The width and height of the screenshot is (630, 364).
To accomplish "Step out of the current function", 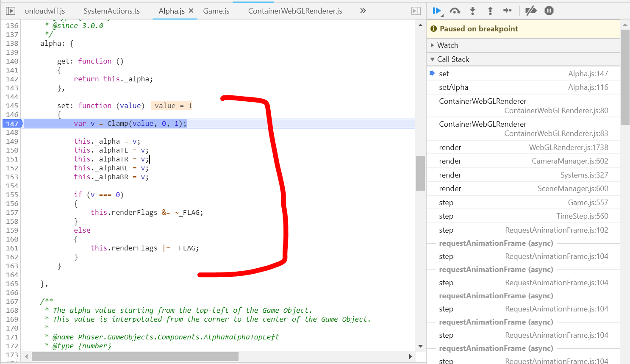I will point(490,11).
